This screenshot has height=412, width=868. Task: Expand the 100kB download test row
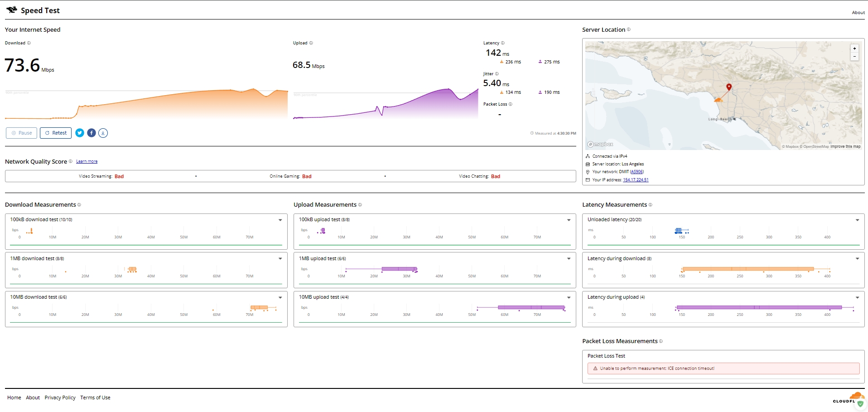[280, 220]
